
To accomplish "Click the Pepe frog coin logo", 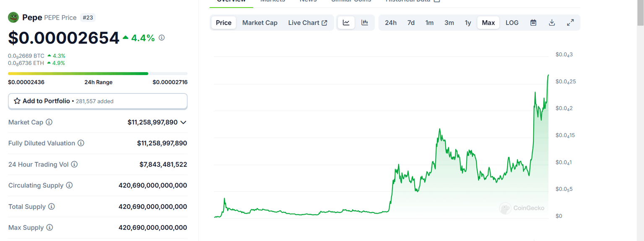I will [x=13, y=17].
